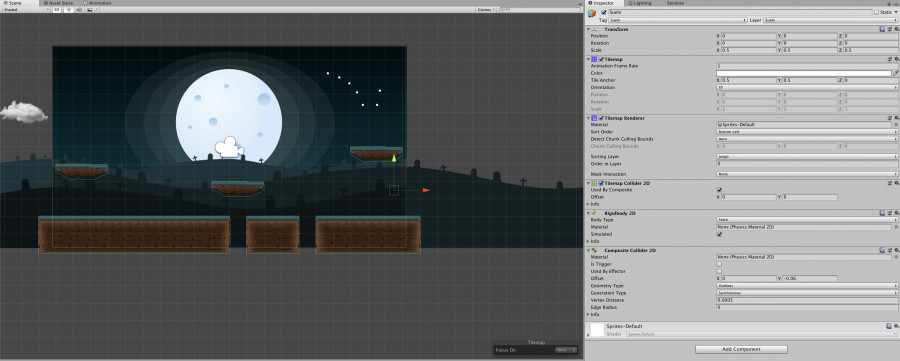Select the scene camera gizmo icon
This screenshot has width=900, height=361.
229,147
